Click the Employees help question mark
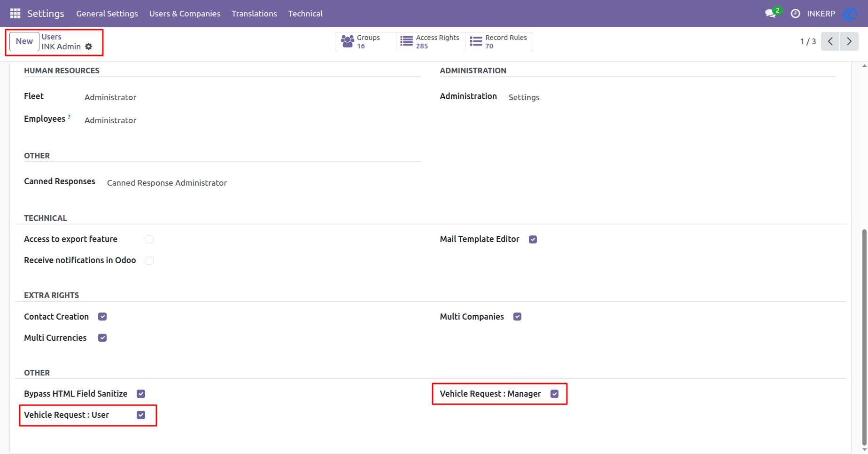This screenshot has height=454, width=868. coord(69,117)
